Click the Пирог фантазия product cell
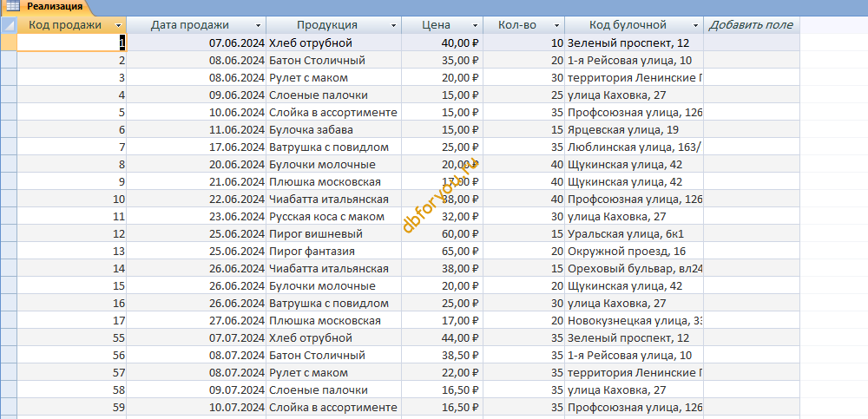The width and height of the screenshot is (868, 419). 334,252
